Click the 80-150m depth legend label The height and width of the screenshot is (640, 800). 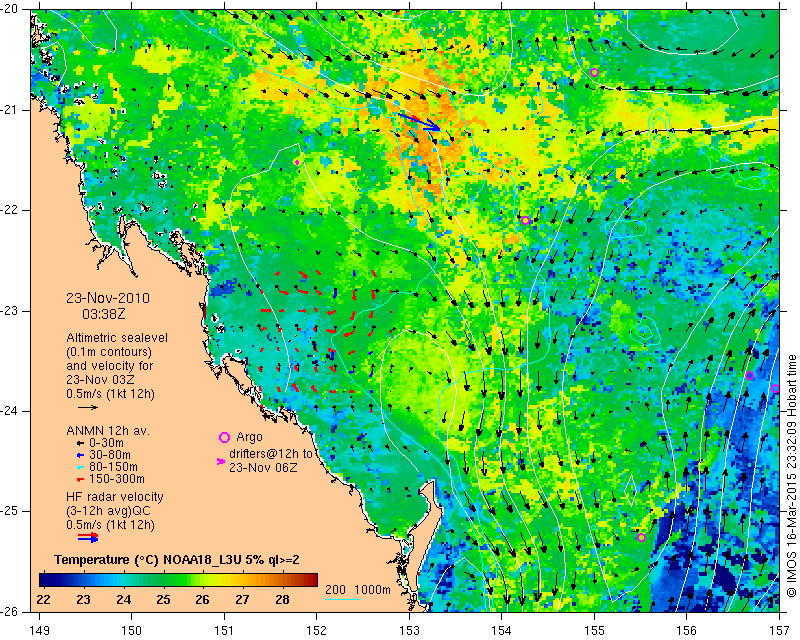(113, 467)
